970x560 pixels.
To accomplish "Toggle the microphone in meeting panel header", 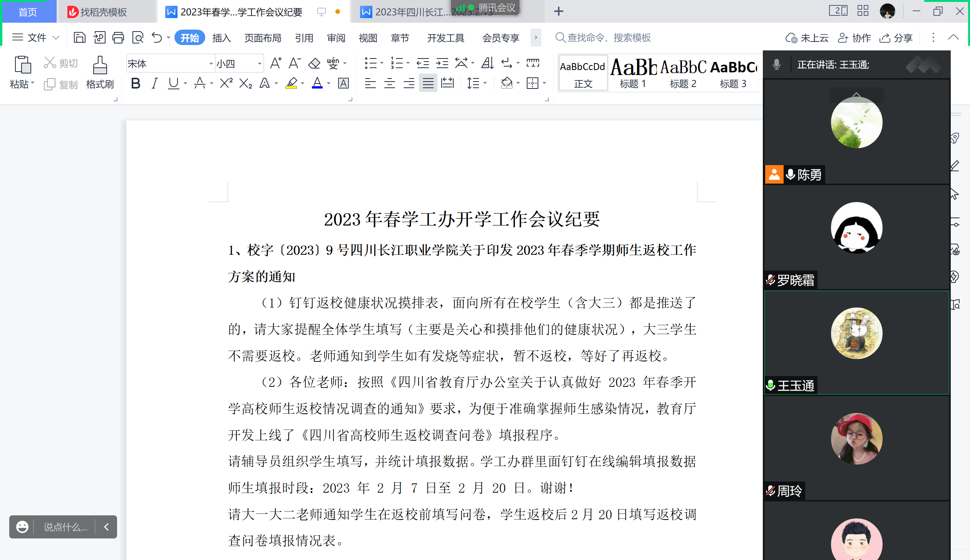I will coord(777,65).
